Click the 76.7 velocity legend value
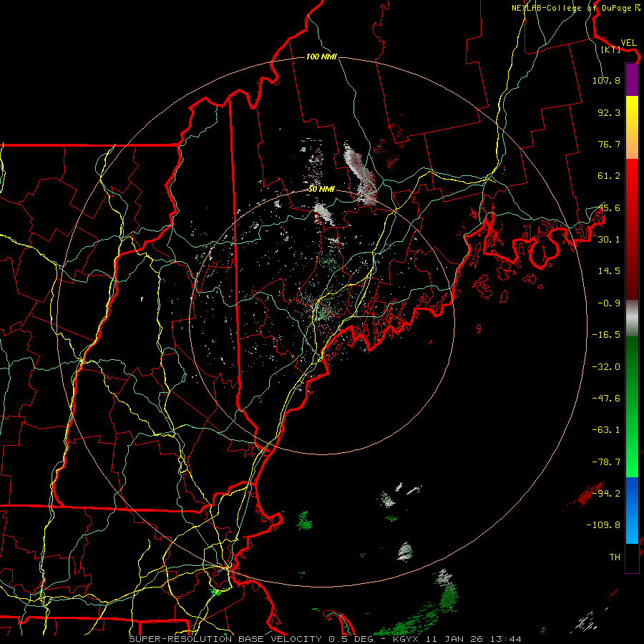Image resolution: width=644 pixels, height=644 pixels. tap(609, 144)
